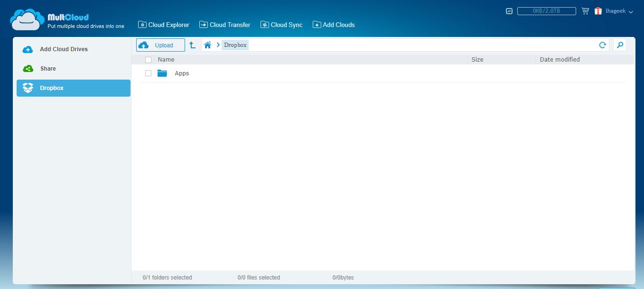Click the 0/0bytes status text
This screenshot has width=644, height=289.
[x=343, y=278]
